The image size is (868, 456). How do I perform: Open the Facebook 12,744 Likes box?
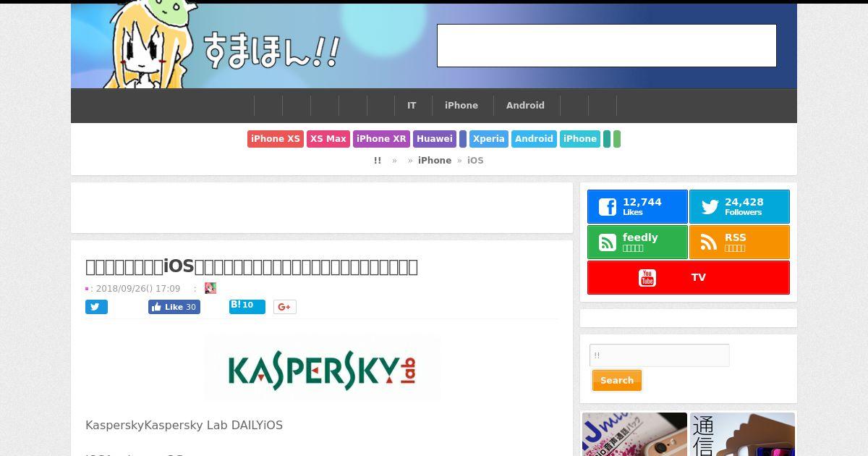pos(637,207)
